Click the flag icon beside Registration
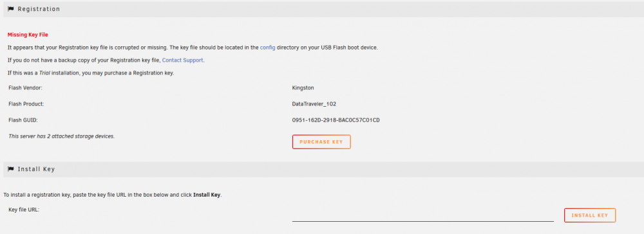 [11, 8]
